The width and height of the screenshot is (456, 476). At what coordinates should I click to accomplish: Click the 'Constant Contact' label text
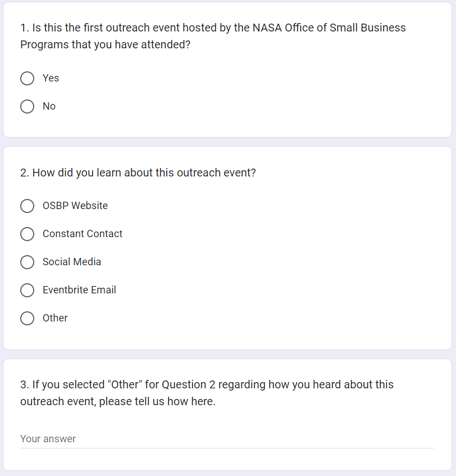click(x=83, y=234)
